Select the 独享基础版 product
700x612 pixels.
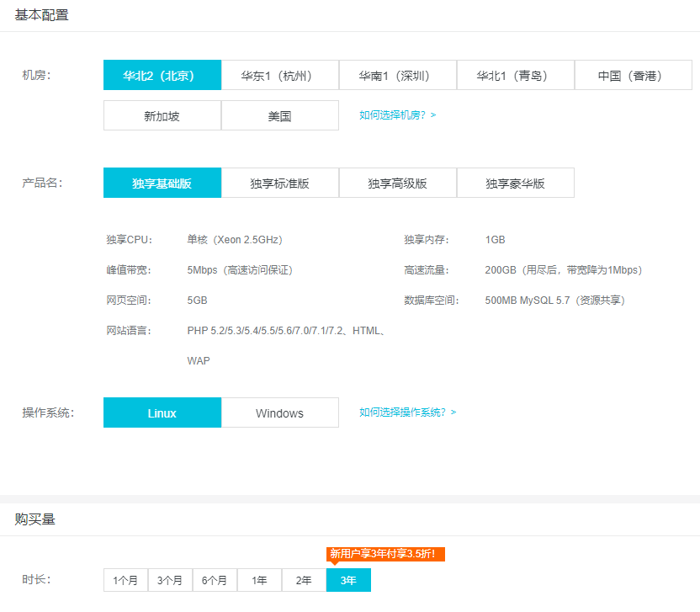click(162, 183)
